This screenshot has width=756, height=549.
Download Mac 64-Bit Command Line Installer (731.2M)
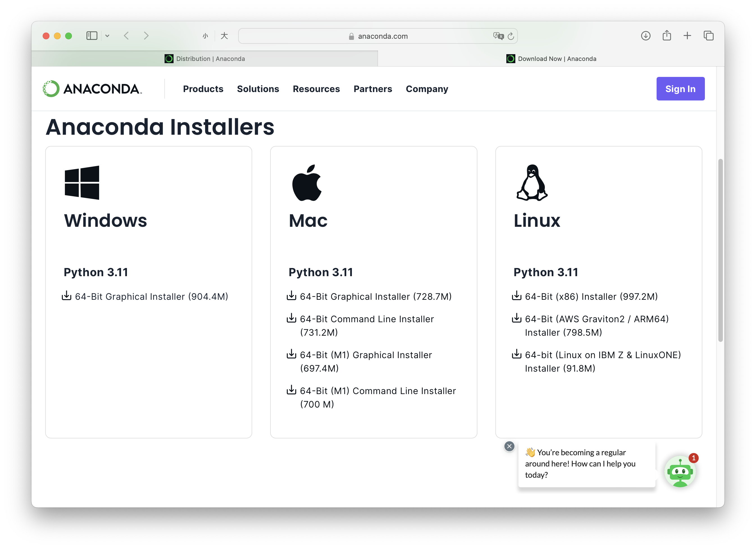click(367, 326)
